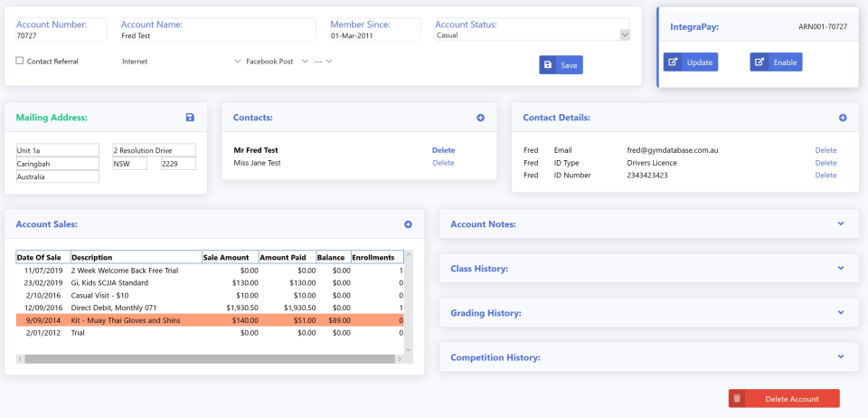This screenshot has width=868, height=418.
Task: Select the 2 Week Welcome Back Free Trial row
Action: pos(210,271)
